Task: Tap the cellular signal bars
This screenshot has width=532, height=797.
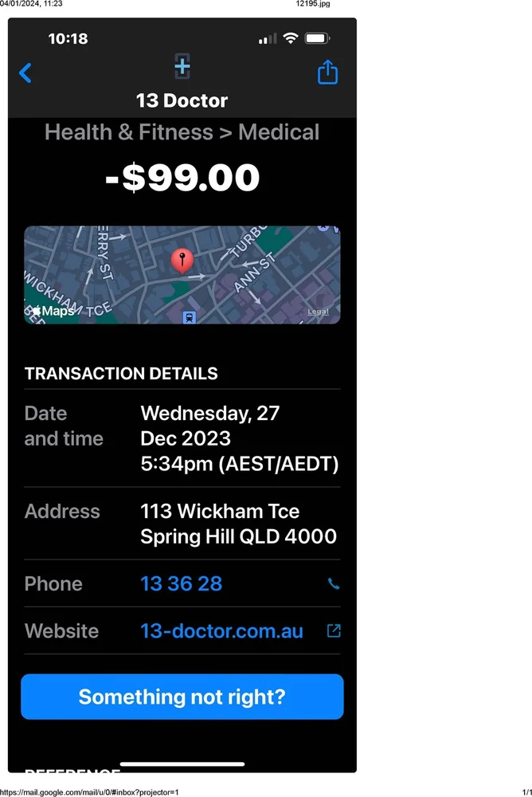Action: click(x=268, y=38)
